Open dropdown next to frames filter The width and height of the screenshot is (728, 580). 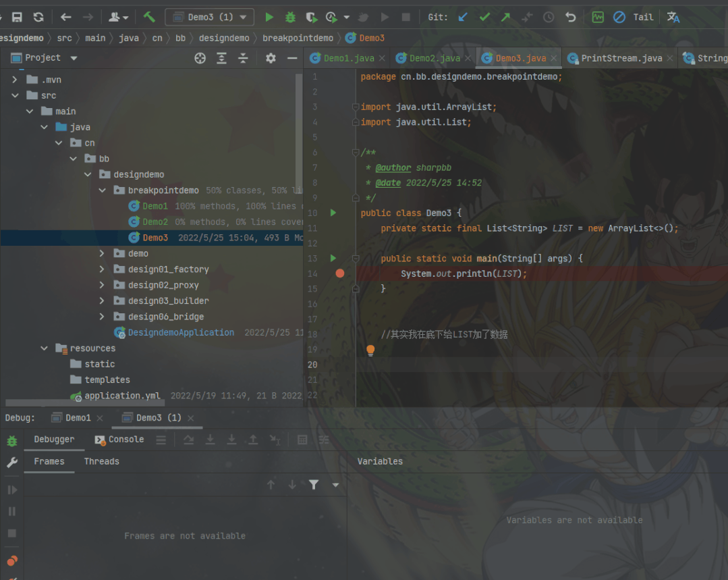tap(335, 485)
